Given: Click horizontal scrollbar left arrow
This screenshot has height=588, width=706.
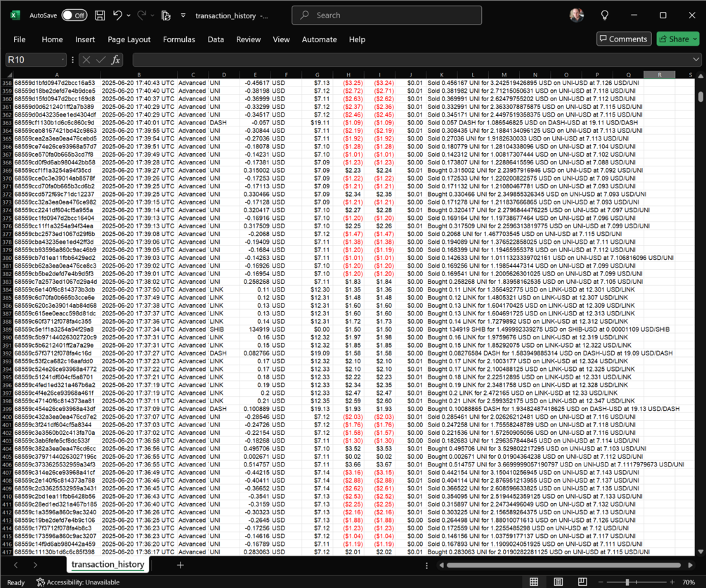Looking at the screenshot, I should pyautogui.click(x=441, y=565).
